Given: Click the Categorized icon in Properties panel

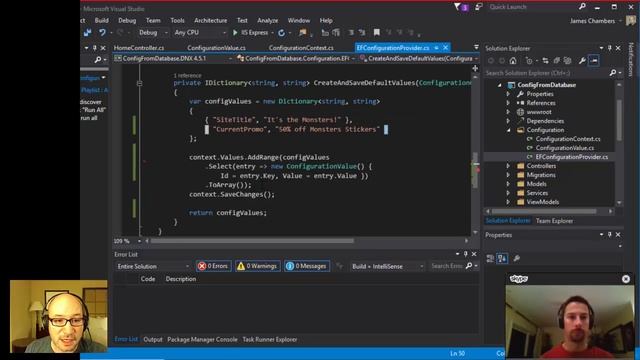Looking at the screenshot, I should click(490, 258).
